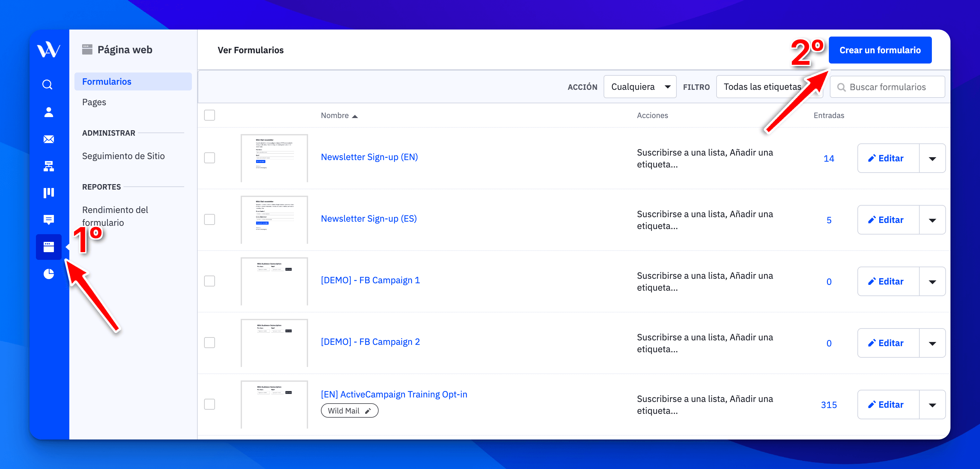Viewport: 980px width, 469px height.
Task: Click Editar for ActiveCampaign Training Opt-in
Action: point(888,405)
